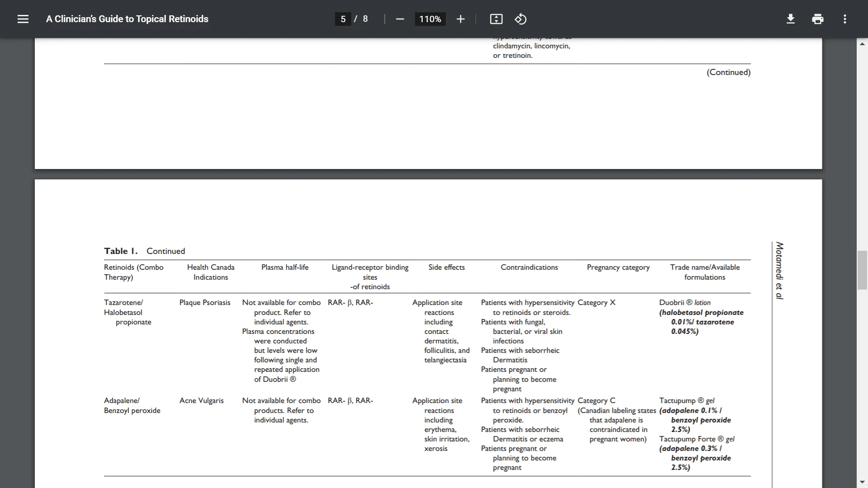Click the 'Duobrii ® lotion' text
The image size is (868, 488).
click(685, 303)
